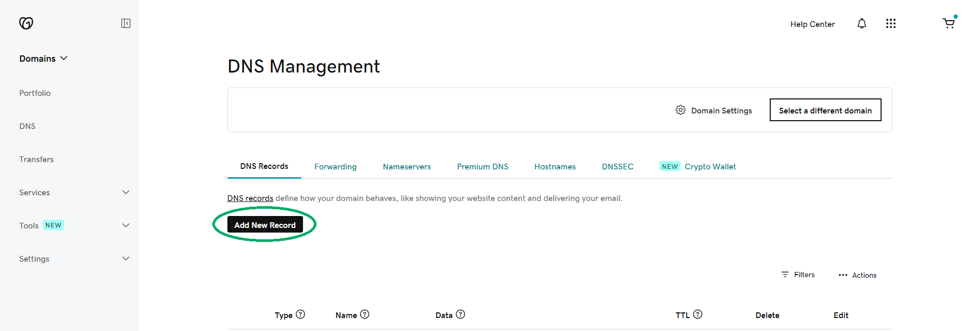The width and height of the screenshot is (980, 331).
Task: Click Select a different domain button
Action: click(x=825, y=110)
